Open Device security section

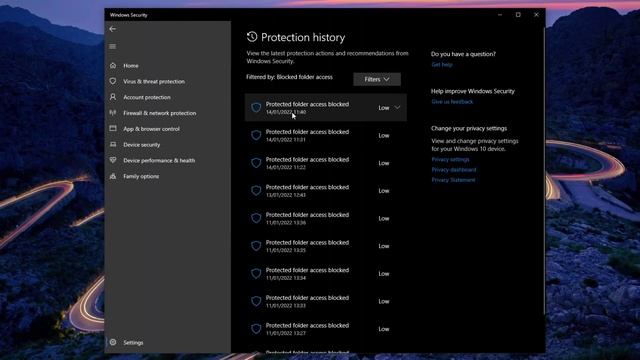[x=142, y=145]
